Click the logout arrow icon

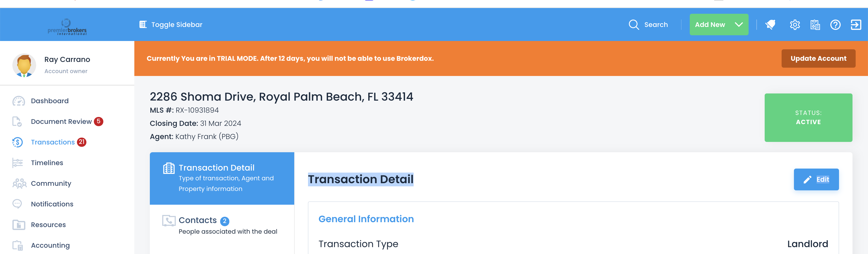pyautogui.click(x=856, y=25)
